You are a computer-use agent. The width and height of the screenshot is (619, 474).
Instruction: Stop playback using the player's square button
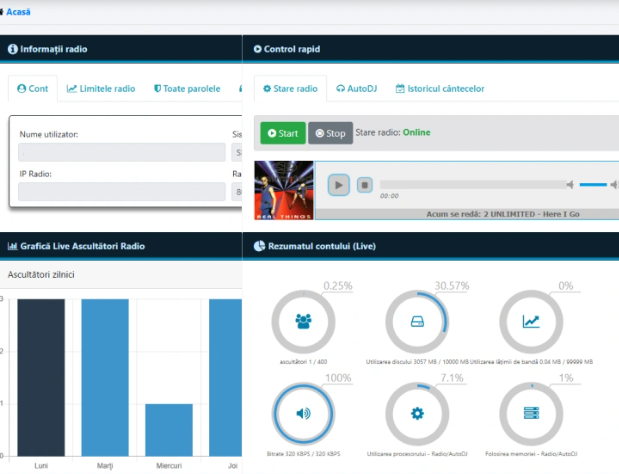click(364, 185)
